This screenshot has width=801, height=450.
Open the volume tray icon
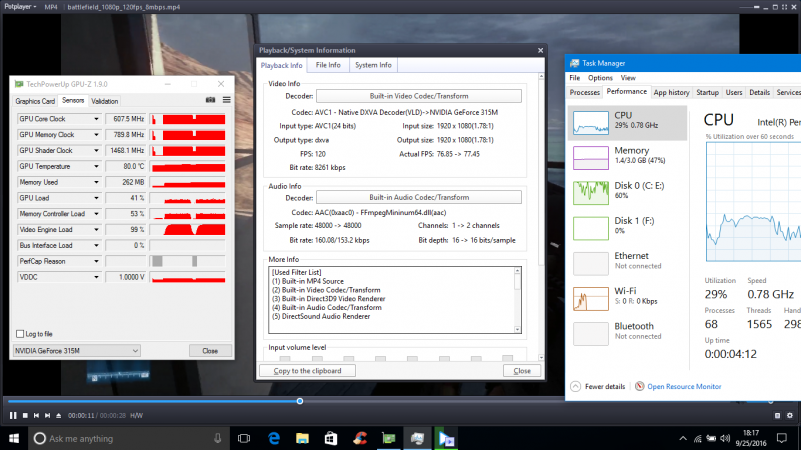click(x=725, y=439)
